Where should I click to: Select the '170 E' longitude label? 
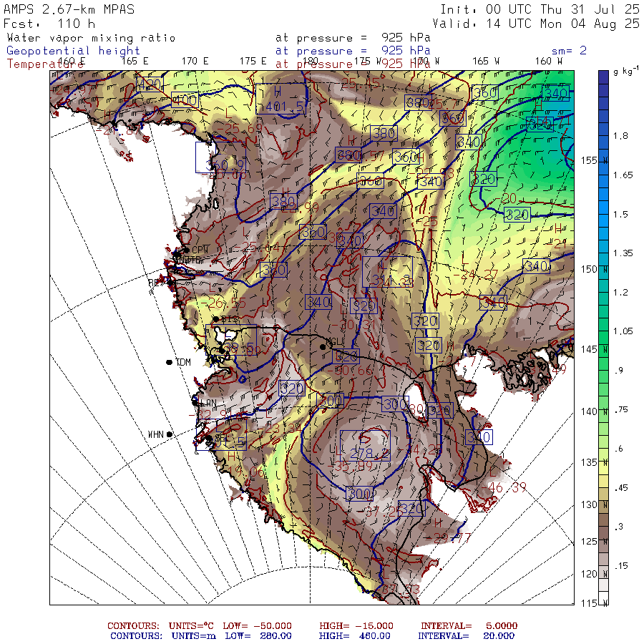coord(195,61)
